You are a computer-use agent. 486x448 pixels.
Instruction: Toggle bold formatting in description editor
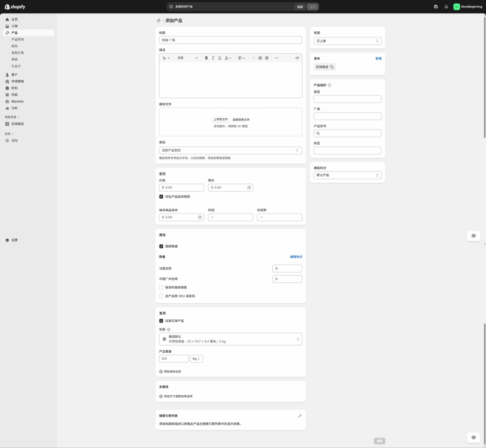206,58
